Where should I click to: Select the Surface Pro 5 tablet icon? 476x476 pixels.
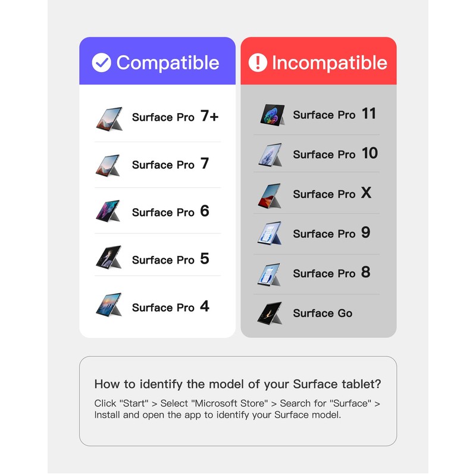tap(109, 259)
